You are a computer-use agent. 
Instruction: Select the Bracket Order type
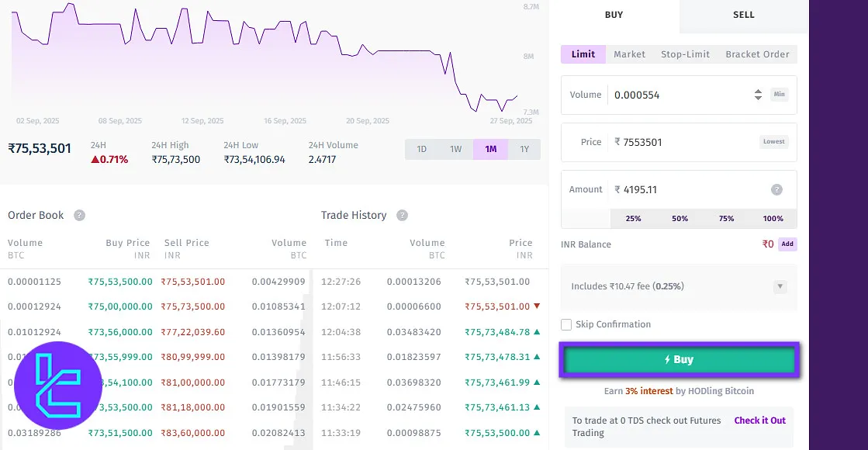(x=758, y=54)
